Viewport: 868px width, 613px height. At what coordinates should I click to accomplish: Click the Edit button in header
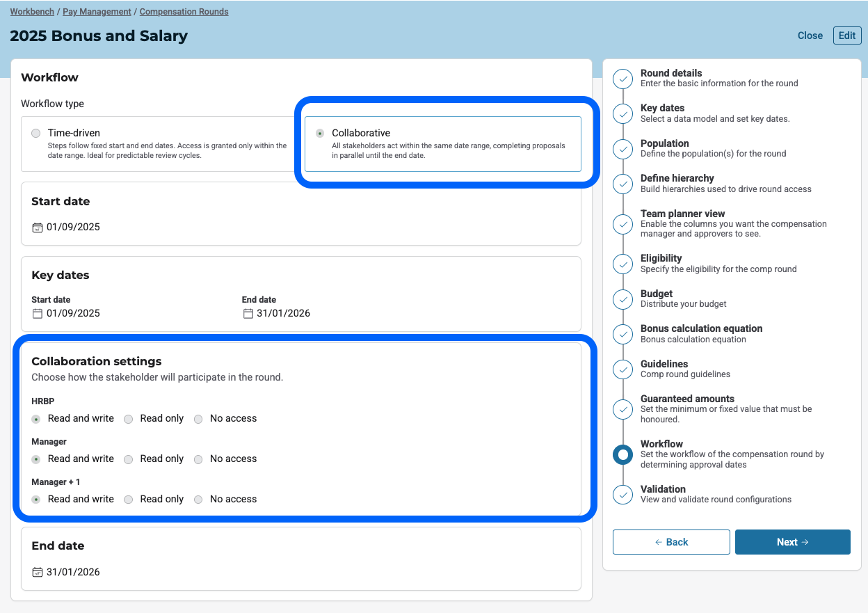(846, 35)
